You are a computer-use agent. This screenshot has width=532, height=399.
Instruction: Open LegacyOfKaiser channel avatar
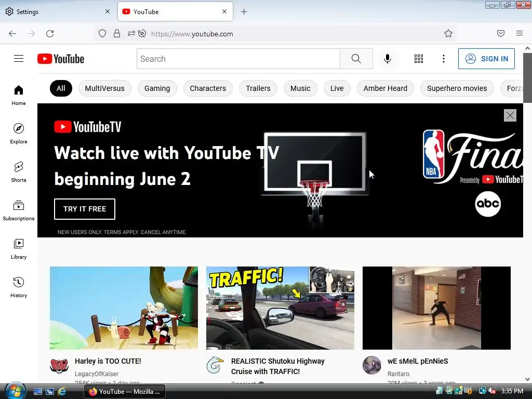(59, 365)
